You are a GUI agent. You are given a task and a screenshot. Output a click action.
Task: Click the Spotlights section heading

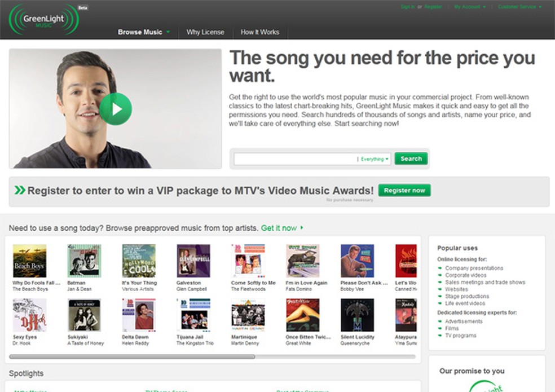26,373
